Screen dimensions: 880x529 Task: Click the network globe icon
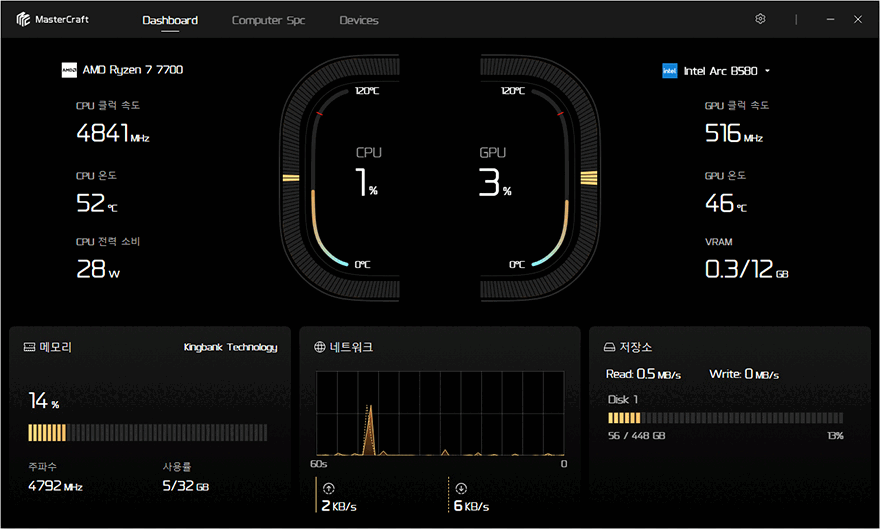pos(319,347)
